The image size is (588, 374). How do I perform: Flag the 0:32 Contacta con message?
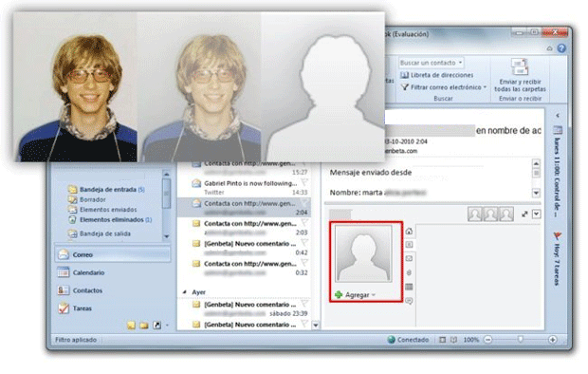pos(304,263)
